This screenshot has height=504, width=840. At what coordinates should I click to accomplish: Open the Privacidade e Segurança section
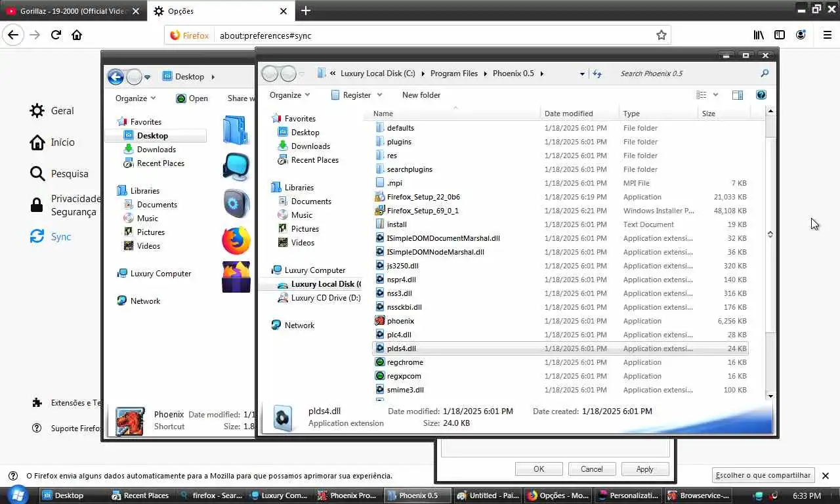[x=64, y=205]
